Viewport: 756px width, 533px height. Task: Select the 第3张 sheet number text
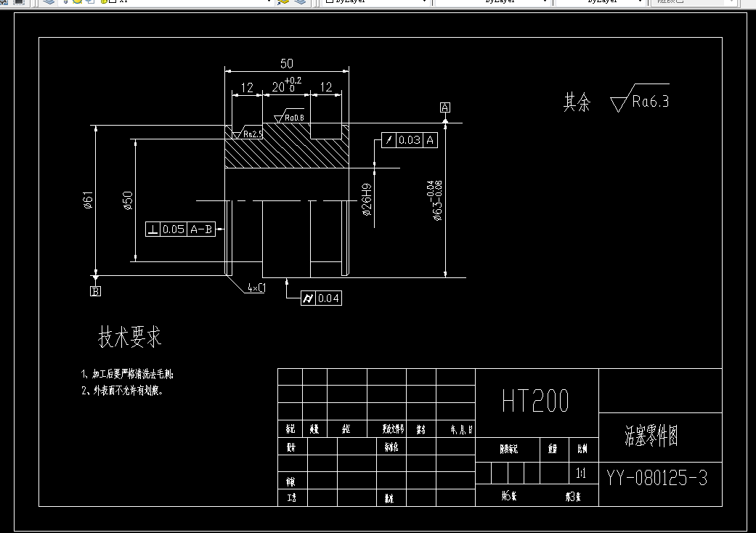coord(573,497)
